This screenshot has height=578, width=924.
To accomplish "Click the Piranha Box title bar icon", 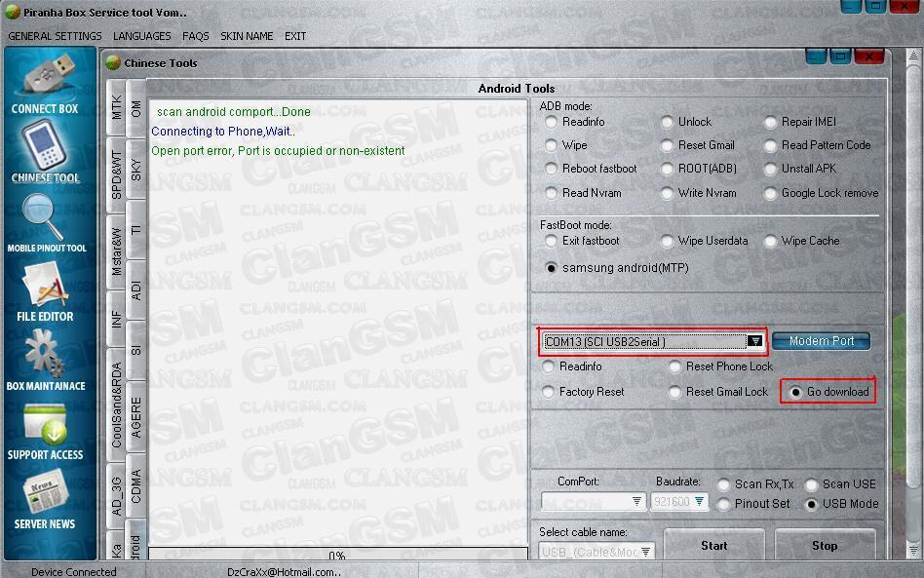I will (x=12, y=12).
